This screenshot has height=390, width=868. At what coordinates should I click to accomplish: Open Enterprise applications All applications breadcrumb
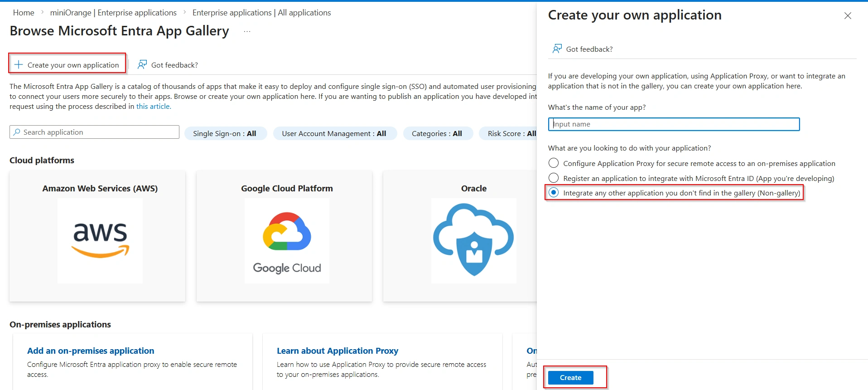tap(261, 13)
